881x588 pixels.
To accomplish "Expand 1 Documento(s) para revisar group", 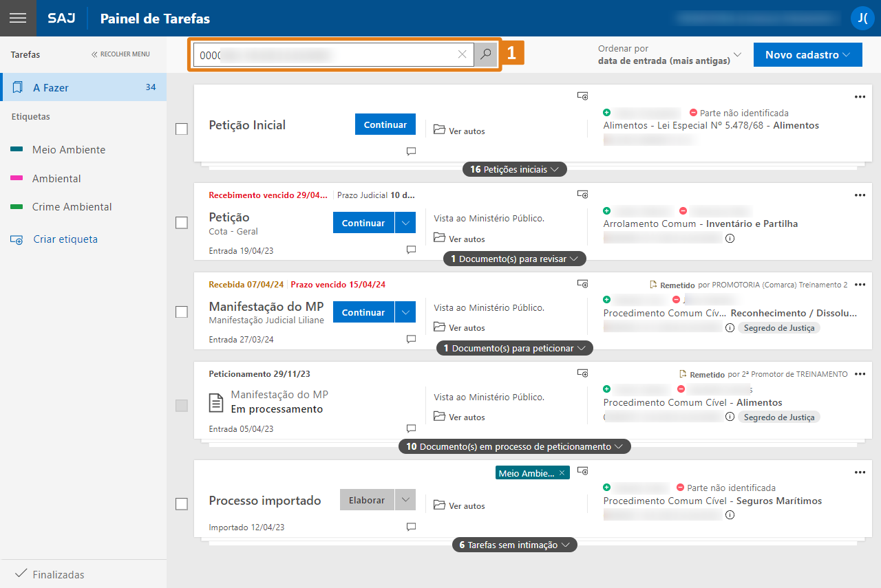I will 515,259.
